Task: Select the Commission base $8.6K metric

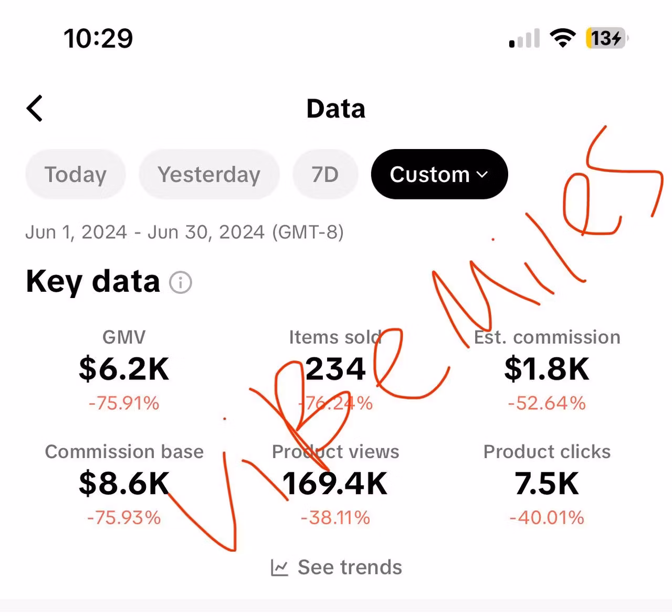Action: (124, 483)
